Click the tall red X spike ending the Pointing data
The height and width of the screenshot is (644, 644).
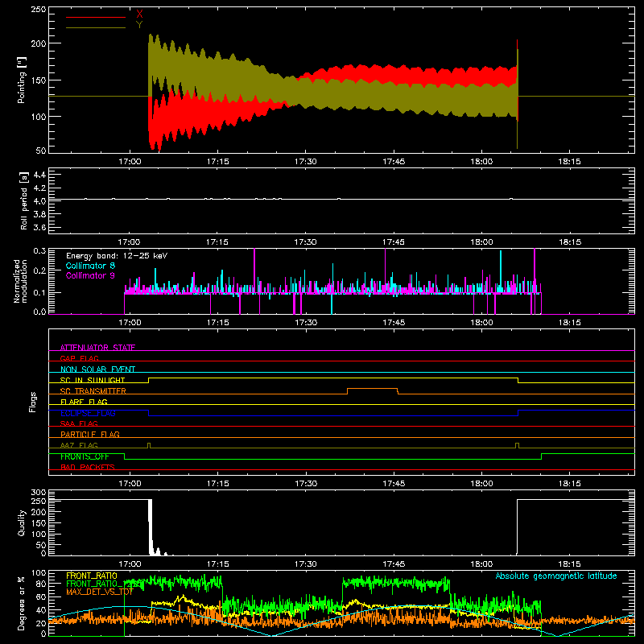pyautogui.click(x=517, y=80)
